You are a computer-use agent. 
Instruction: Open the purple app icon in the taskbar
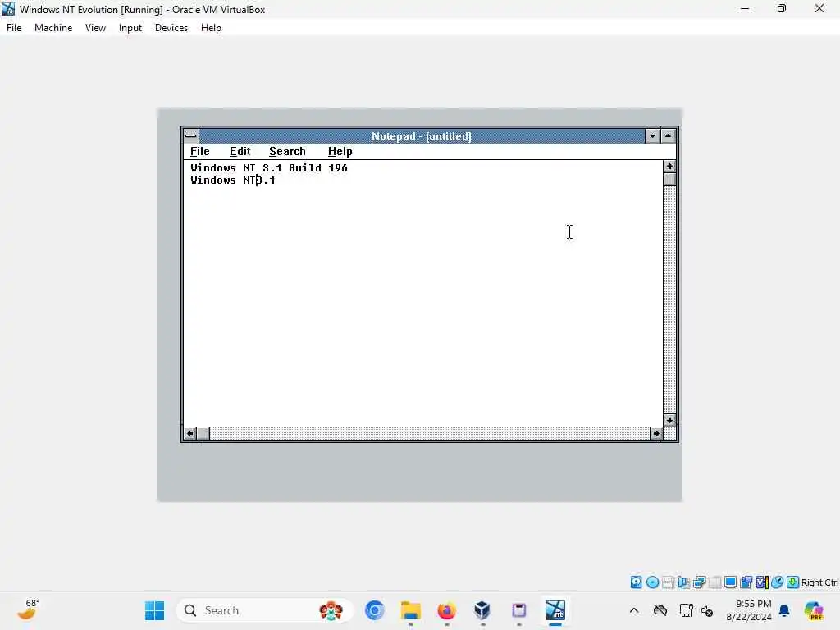click(518, 610)
